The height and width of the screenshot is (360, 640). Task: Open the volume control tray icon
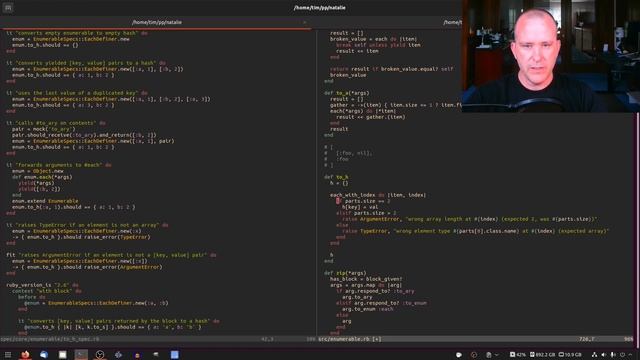tap(604, 355)
